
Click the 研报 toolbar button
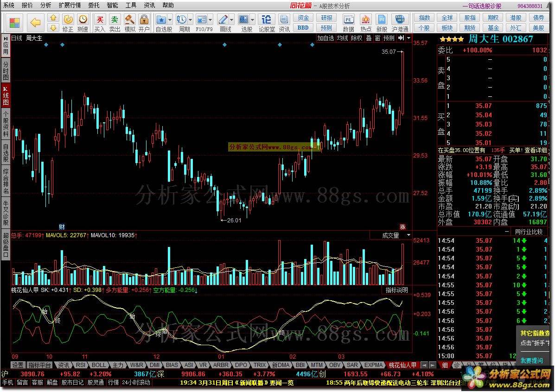click(327, 18)
